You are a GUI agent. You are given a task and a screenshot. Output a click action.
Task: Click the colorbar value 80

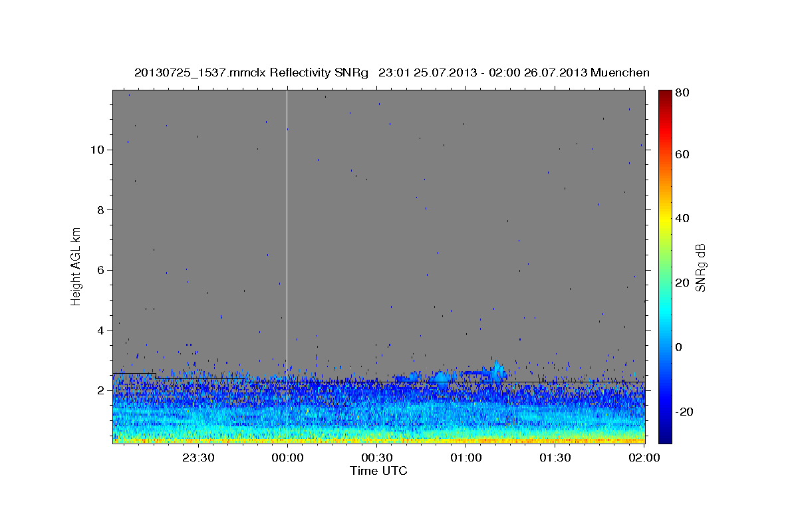point(682,93)
